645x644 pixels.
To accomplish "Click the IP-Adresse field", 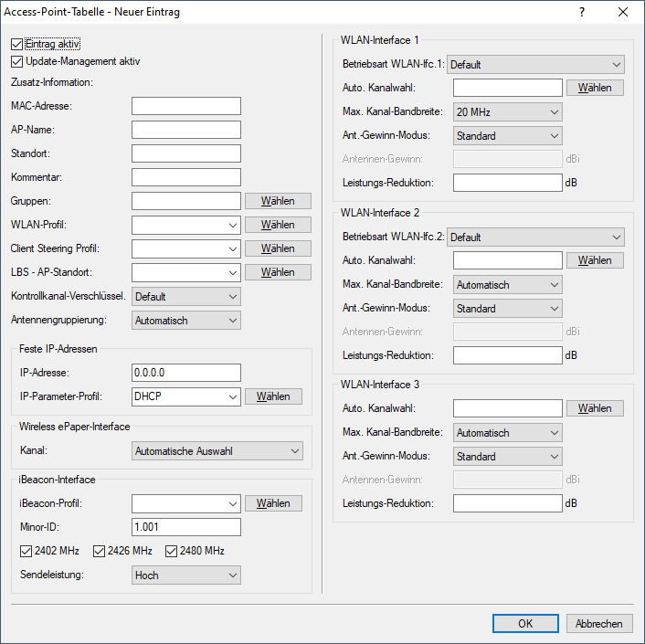I will (x=185, y=373).
